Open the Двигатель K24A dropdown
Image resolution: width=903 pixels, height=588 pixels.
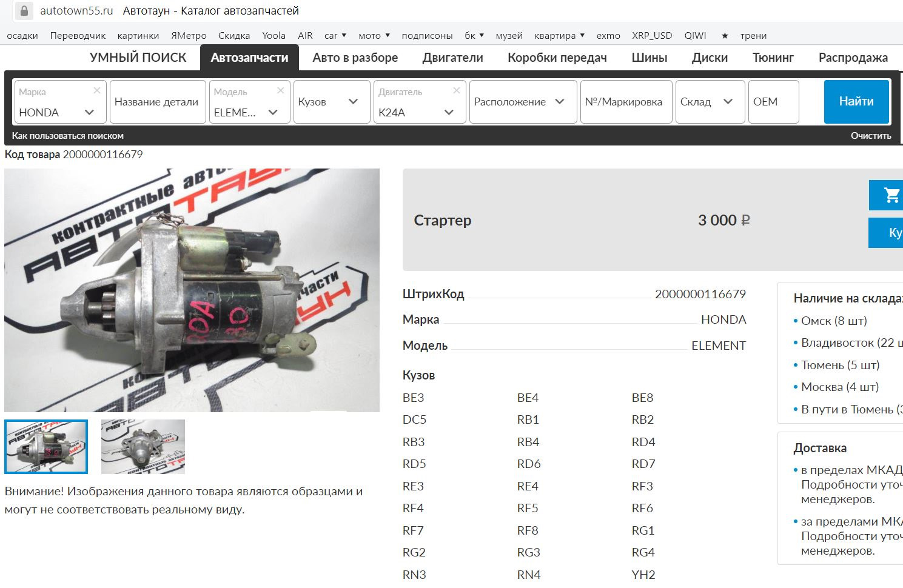(420, 102)
